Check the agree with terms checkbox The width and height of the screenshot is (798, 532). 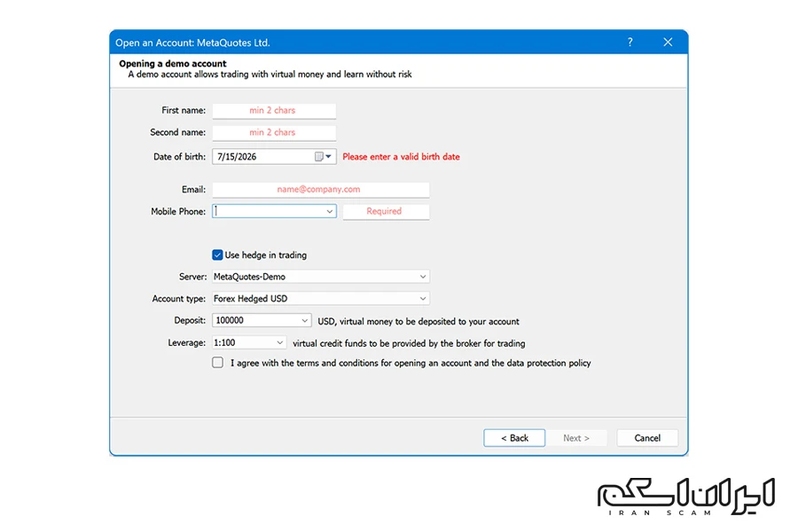point(217,363)
